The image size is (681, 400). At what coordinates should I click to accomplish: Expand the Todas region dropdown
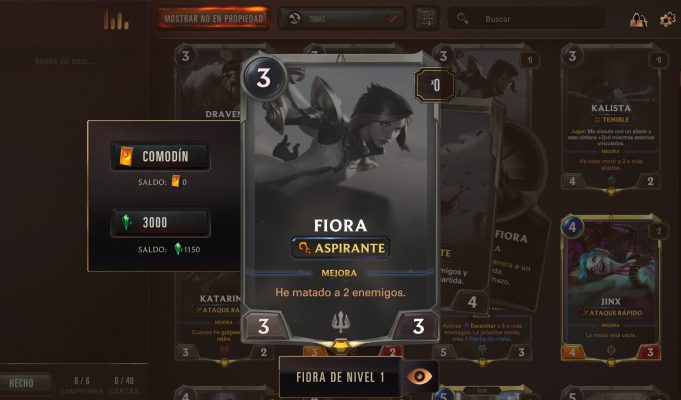[x=342, y=19]
